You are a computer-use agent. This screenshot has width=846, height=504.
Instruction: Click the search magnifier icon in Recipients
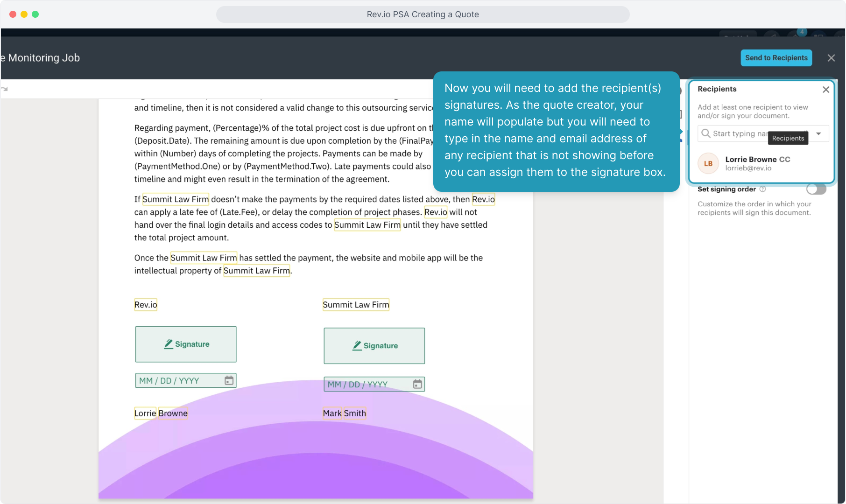(705, 133)
